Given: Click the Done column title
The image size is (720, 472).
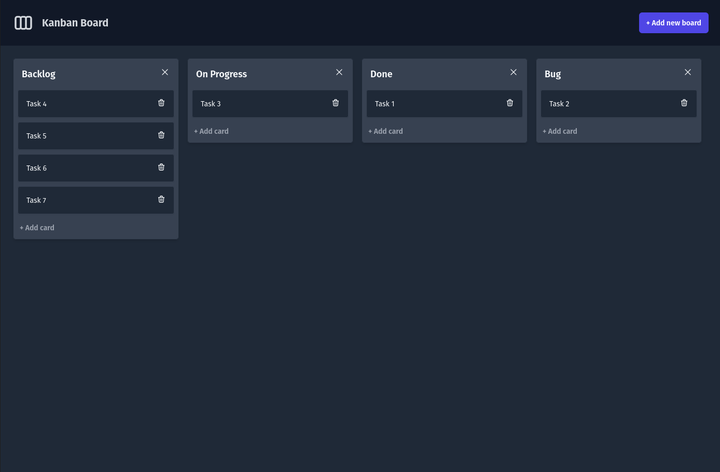Looking at the screenshot, I should [381, 74].
